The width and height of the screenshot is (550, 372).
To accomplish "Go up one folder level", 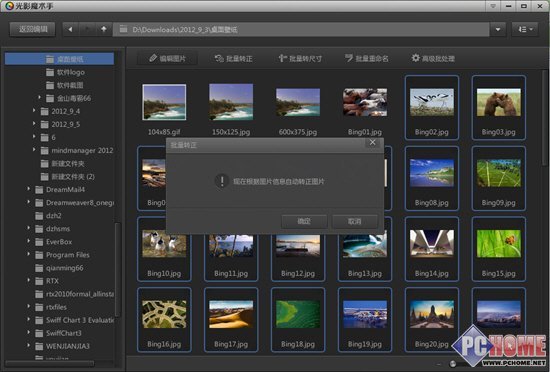I will pos(103,29).
